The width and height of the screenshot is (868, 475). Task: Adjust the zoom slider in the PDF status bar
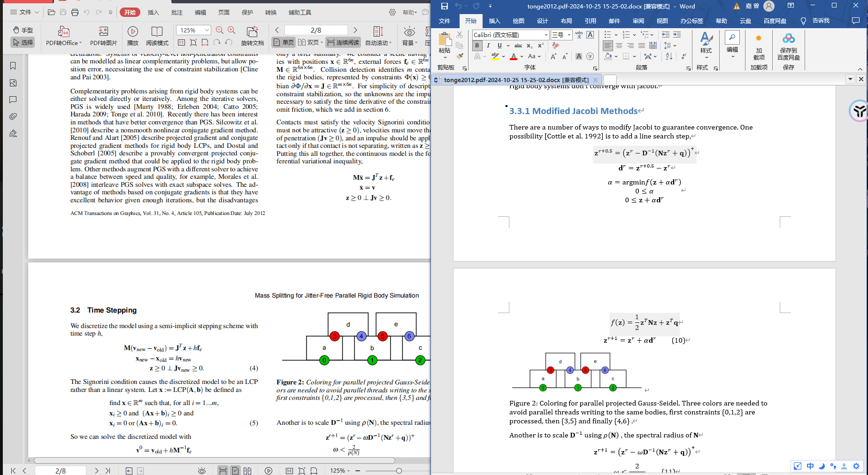pos(399,470)
